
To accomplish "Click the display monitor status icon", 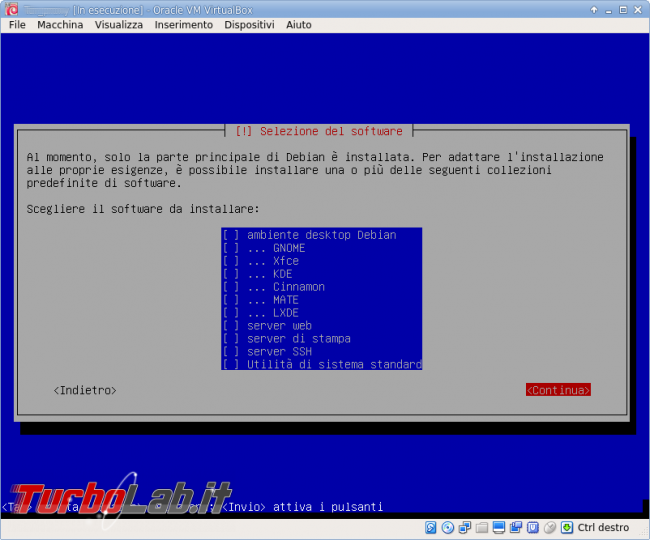I will tap(499, 527).
